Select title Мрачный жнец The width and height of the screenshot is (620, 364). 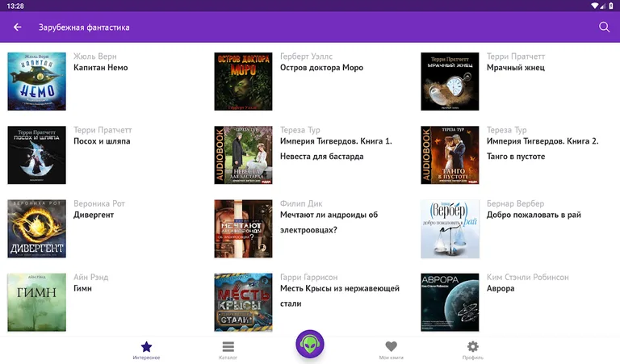pos(516,68)
